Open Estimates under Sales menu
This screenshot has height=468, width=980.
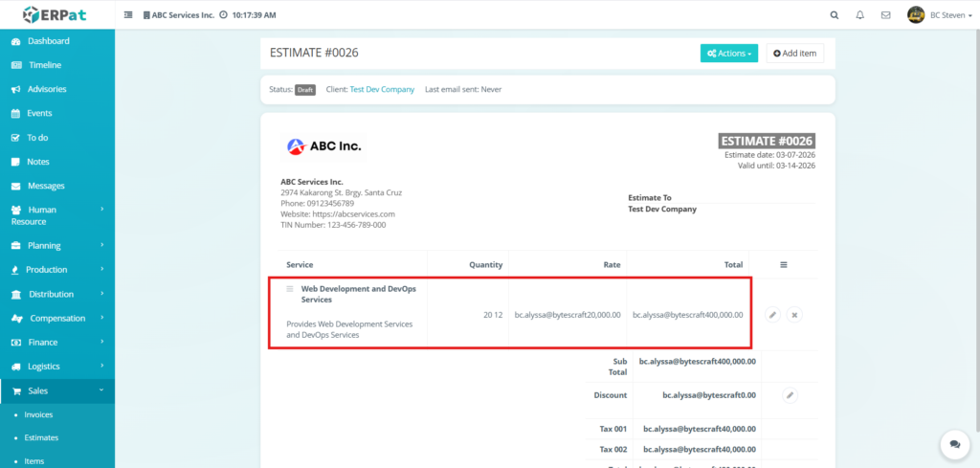(41, 437)
